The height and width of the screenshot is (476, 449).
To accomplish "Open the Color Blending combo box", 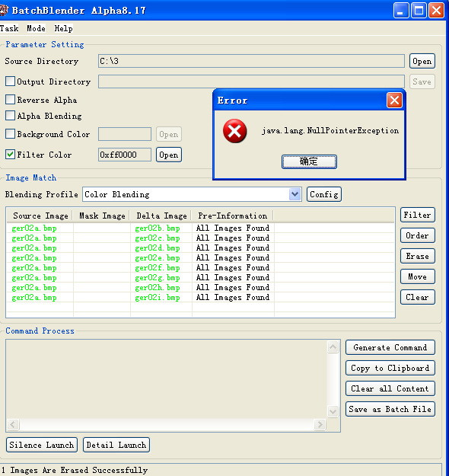I will click(192, 194).
